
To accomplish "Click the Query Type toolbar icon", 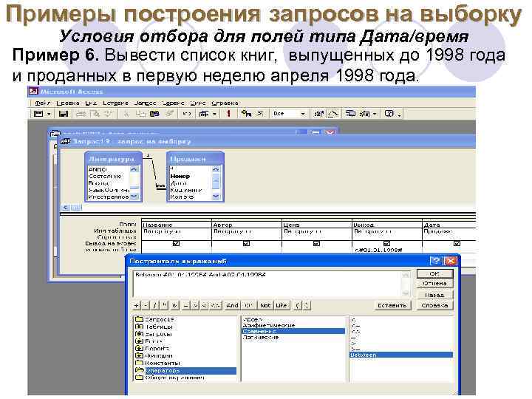I will point(204,114).
